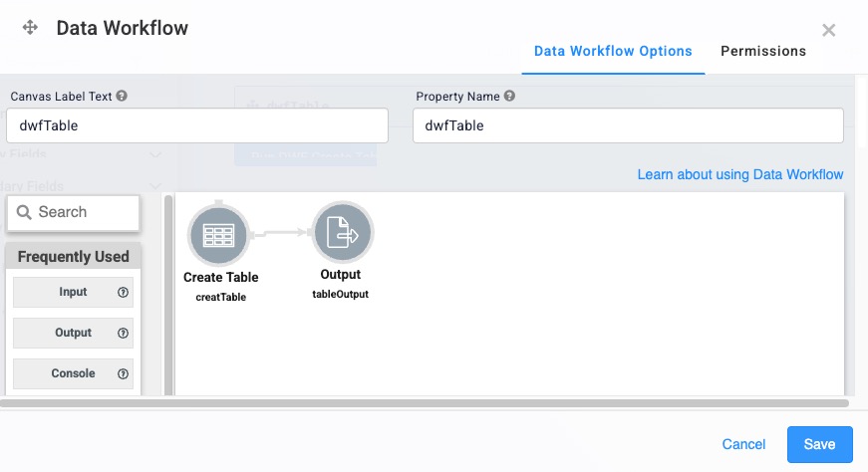Open the Permissions tab
Screen dimensions: 868x472
pos(763,51)
